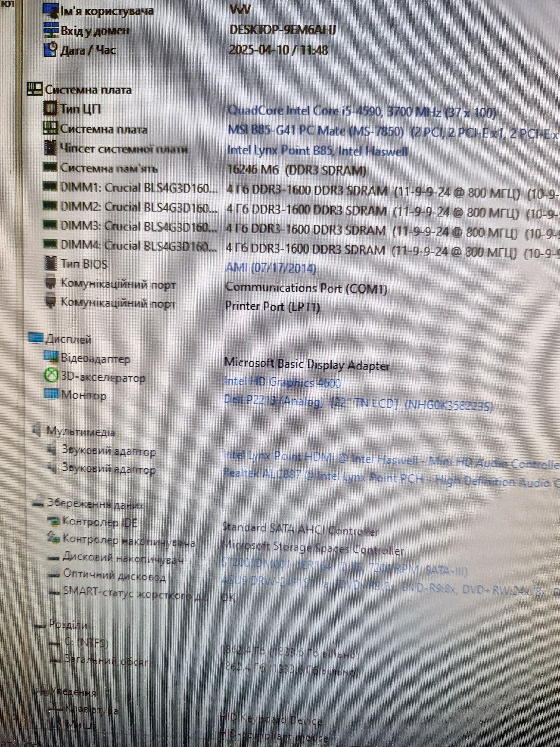The width and height of the screenshot is (560, 747).
Task: Select the Чіпсет системної плати label
Action: (x=124, y=149)
